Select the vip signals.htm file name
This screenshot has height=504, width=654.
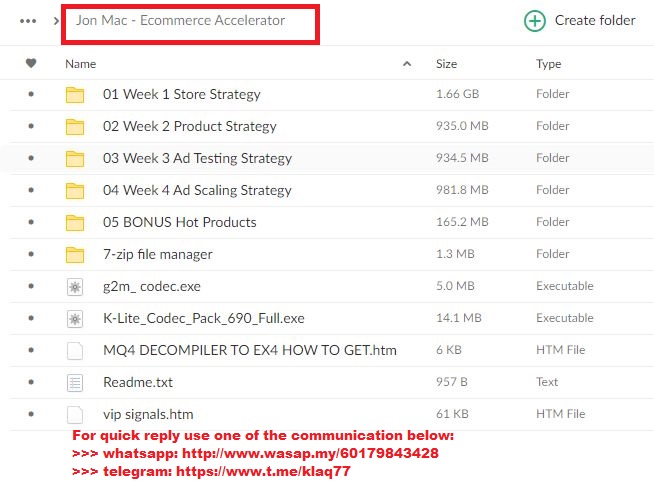coord(148,415)
